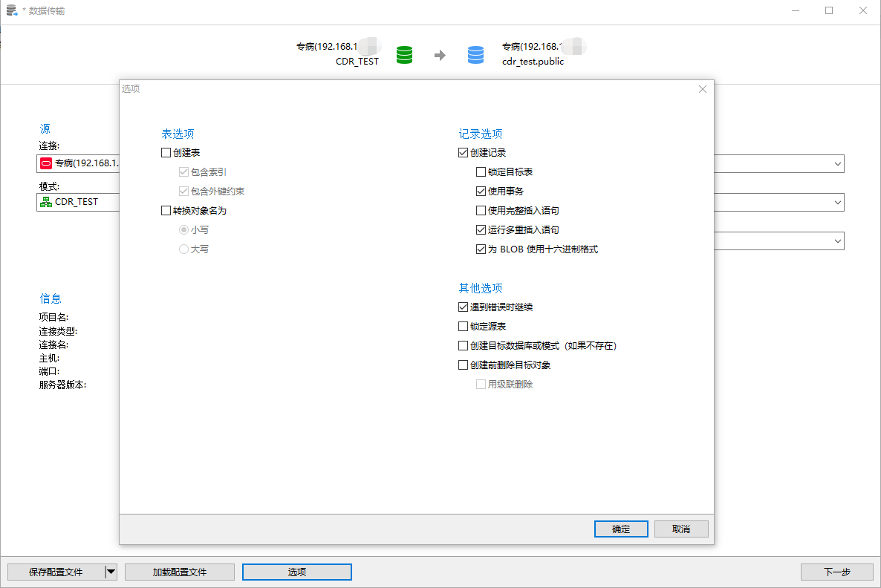Click the CDR_TEST schema icon
The width and height of the screenshot is (881, 588).
pyautogui.click(x=46, y=202)
